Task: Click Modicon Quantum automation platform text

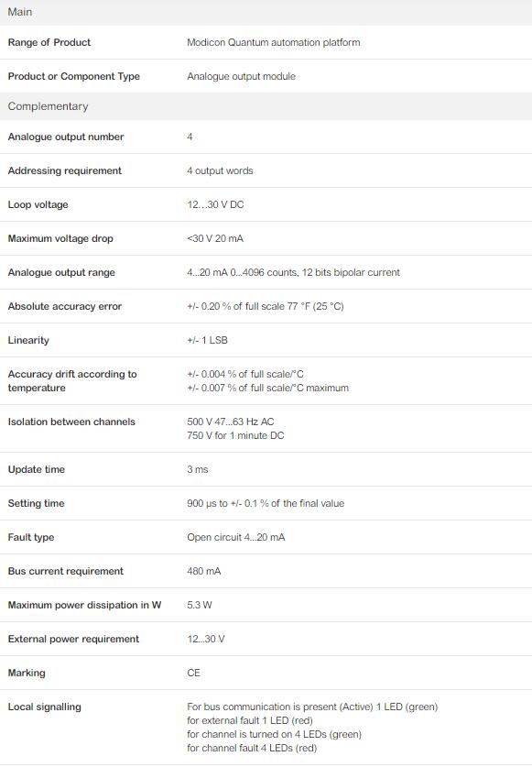Action: click(x=274, y=42)
